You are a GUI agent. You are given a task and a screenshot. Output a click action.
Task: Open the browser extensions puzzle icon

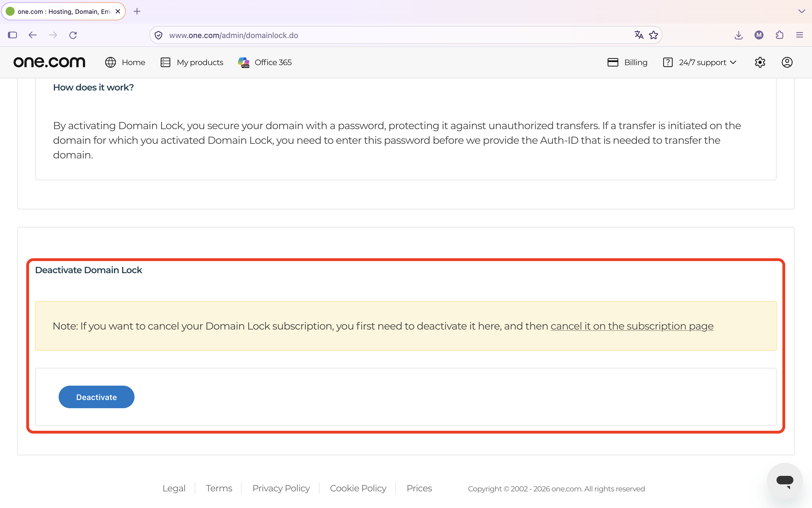[x=779, y=35]
